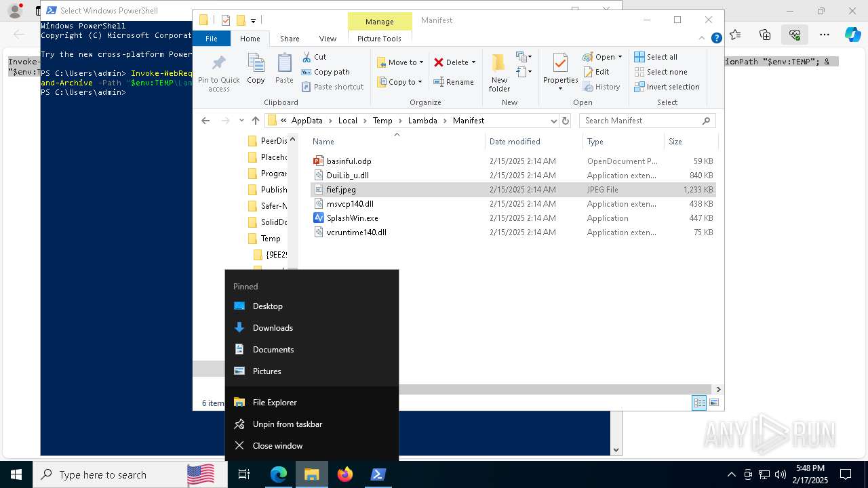Click Unpin from taskbar

pos(312,424)
